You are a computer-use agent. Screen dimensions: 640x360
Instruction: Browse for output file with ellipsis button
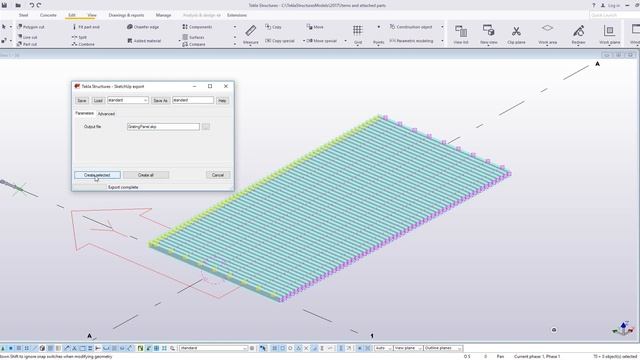coord(206,127)
